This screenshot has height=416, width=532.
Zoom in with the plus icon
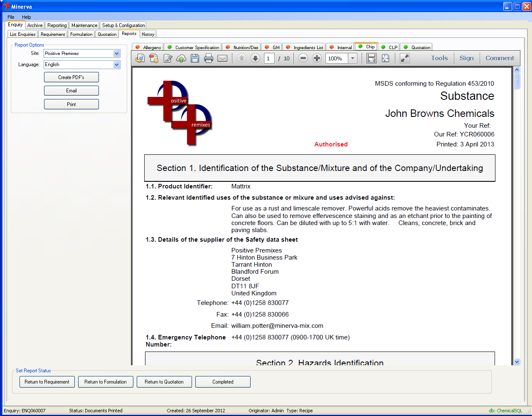click(317, 58)
